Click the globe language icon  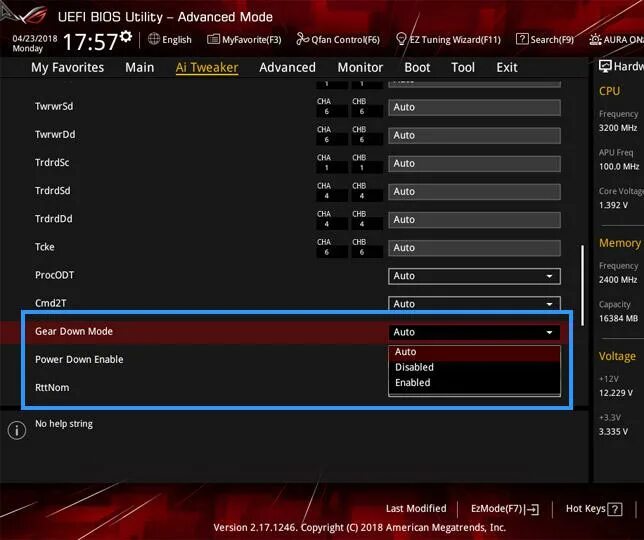coord(154,39)
